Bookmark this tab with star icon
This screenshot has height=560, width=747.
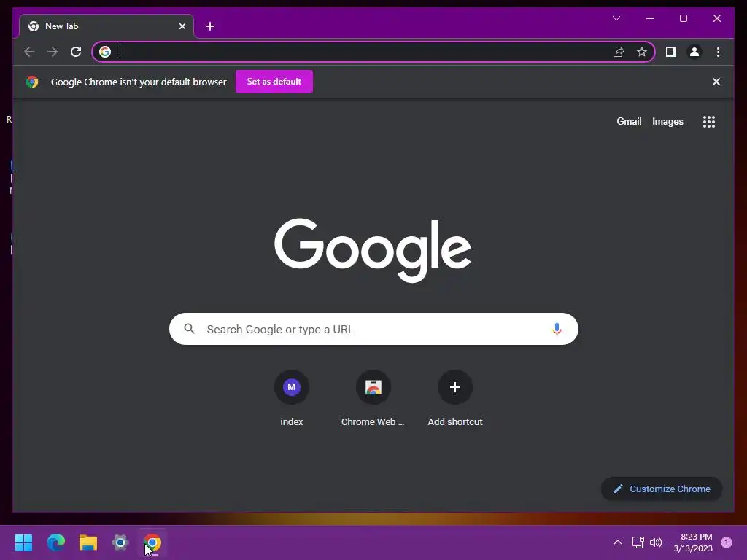point(642,52)
